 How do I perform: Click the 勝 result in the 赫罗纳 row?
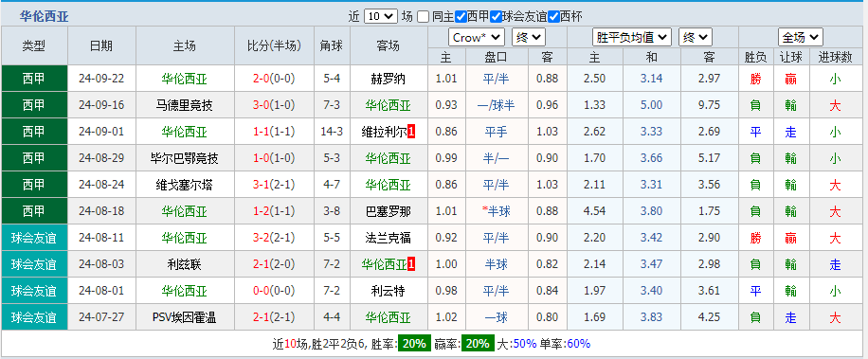[755, 80]
